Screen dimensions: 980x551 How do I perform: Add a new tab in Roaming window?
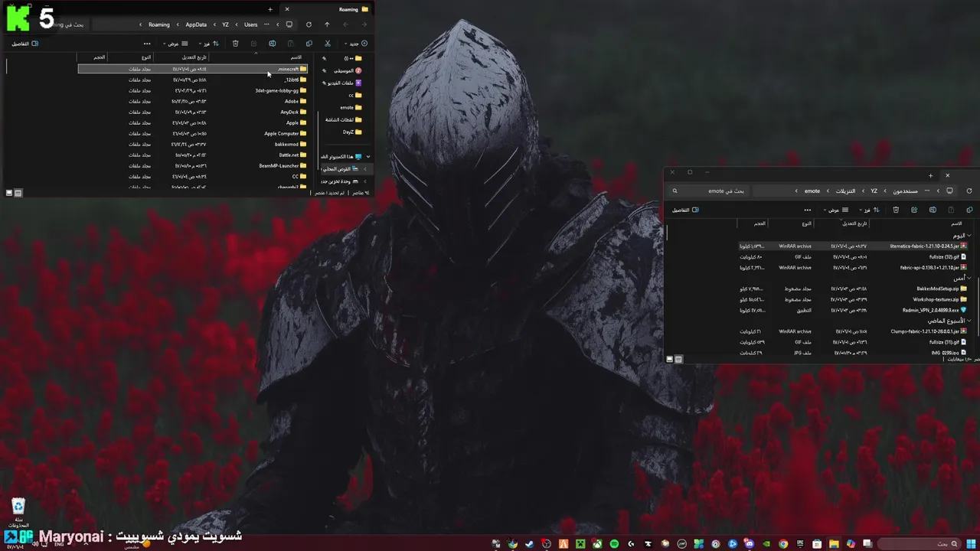point(270,9)
